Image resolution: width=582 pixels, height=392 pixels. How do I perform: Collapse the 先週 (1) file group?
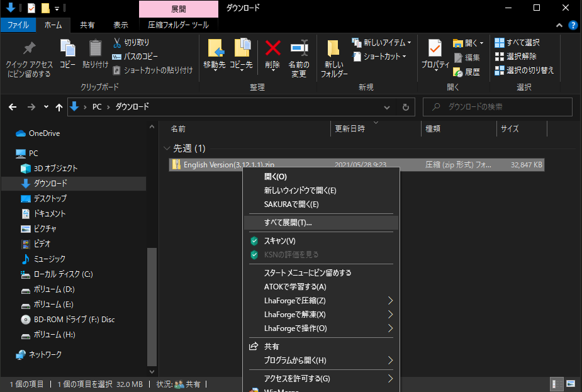(x=167, y=149)
